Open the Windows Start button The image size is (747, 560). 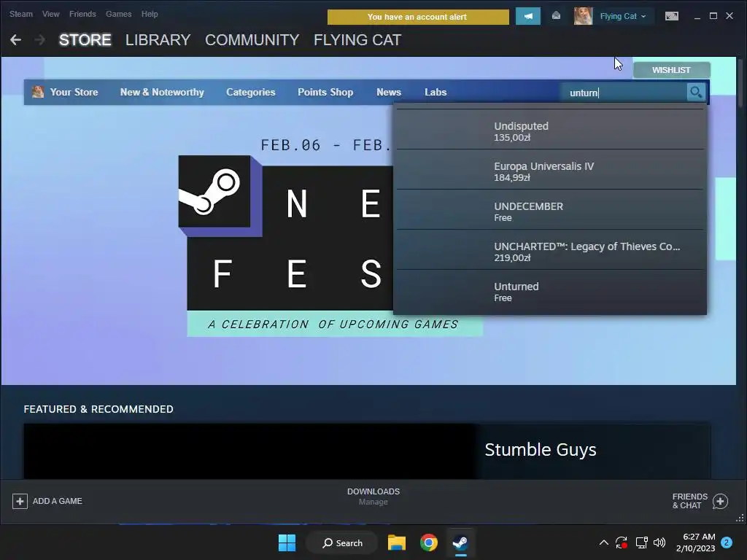point(287,542)
